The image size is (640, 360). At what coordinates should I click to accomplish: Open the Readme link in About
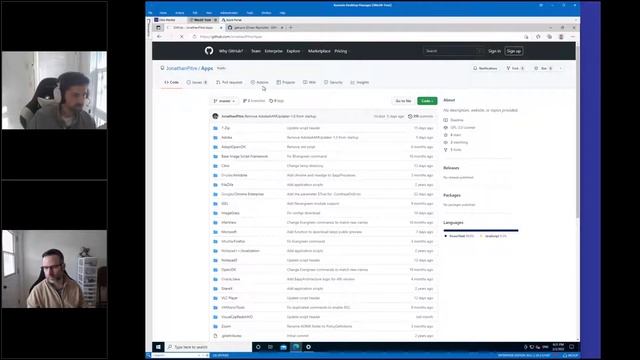pyautogui.click(x=457, y=120)
